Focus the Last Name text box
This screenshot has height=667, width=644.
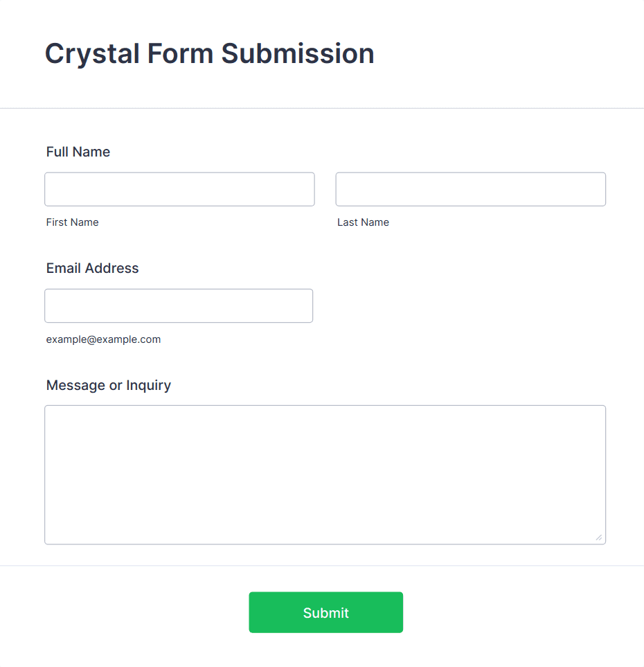[470, 189]
